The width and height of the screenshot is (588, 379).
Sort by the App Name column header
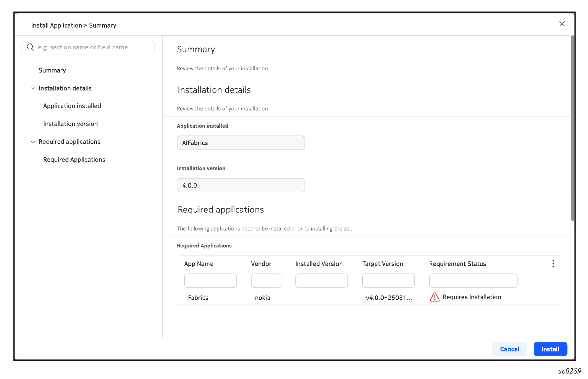199,264
